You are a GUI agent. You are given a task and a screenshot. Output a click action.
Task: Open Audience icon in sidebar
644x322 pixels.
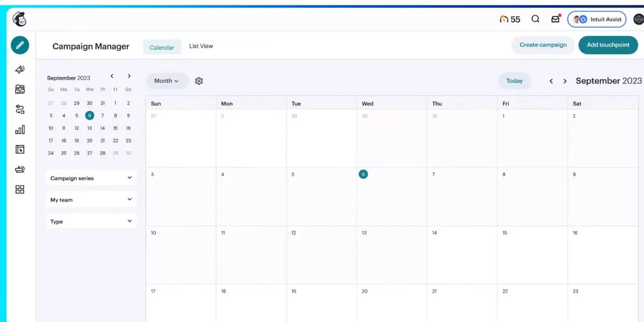click(x=20, y=90)
